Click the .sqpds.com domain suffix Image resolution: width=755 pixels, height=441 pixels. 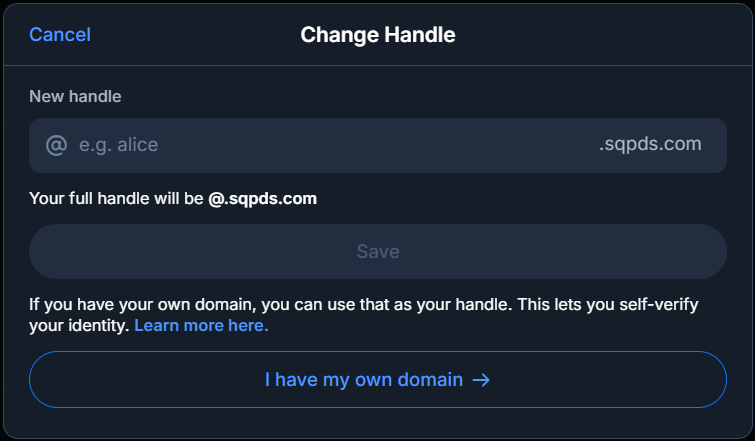[650, 144]
